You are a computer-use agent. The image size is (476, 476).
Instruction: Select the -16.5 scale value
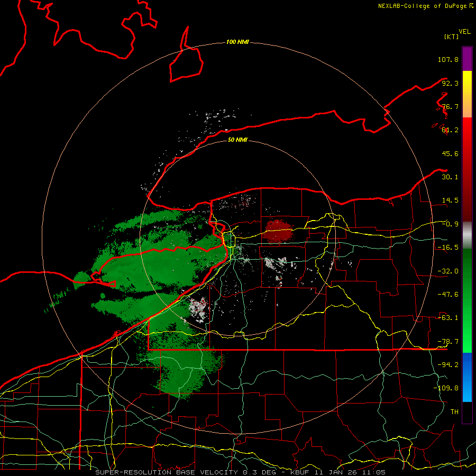click(x=448, y=248)
